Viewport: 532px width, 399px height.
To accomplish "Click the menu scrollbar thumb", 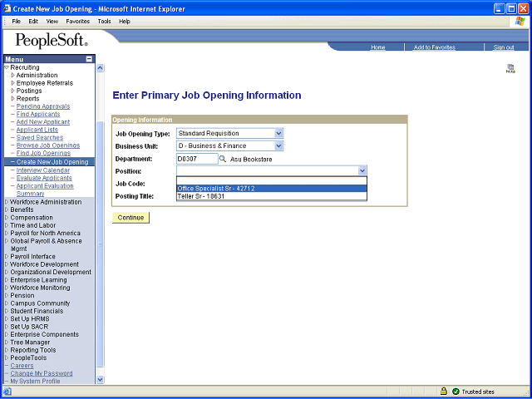I will pos(100,244).
